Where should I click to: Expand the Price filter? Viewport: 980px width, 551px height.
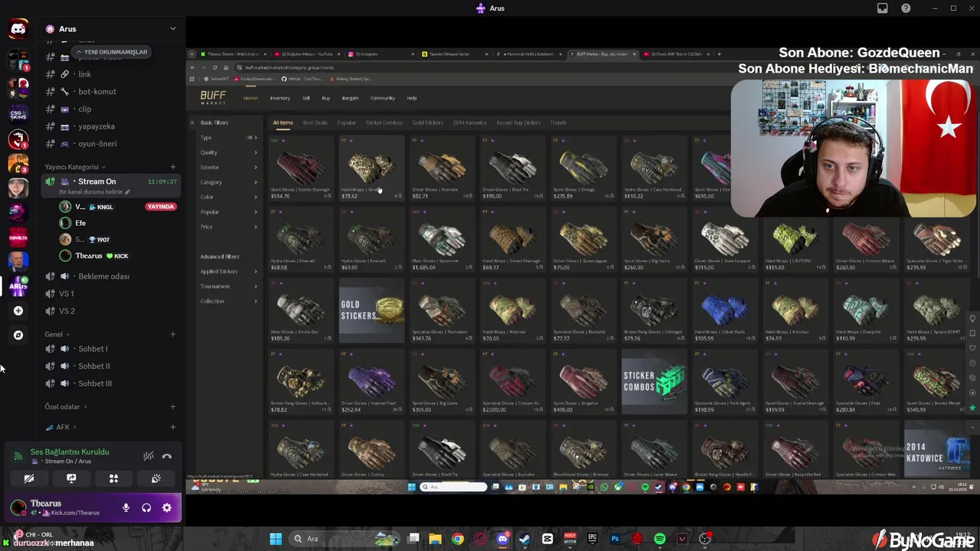point(229,227)
